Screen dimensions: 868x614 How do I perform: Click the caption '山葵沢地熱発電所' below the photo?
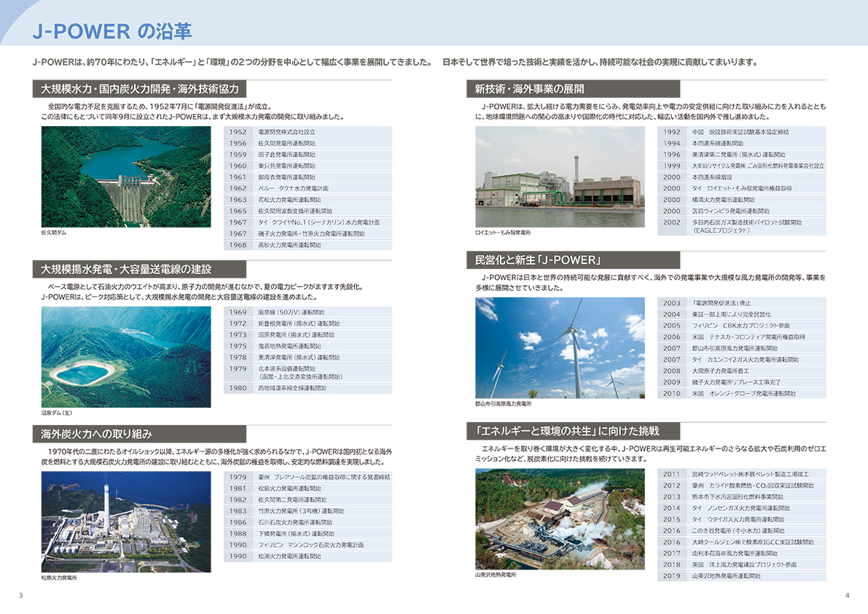[x=496, y=575]
